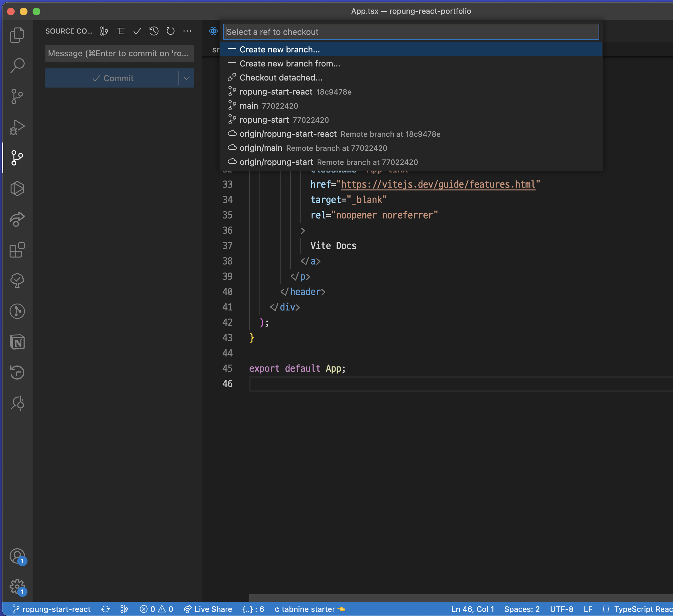Expand the Commit button dropdown arrow

(x=187, y=78)
